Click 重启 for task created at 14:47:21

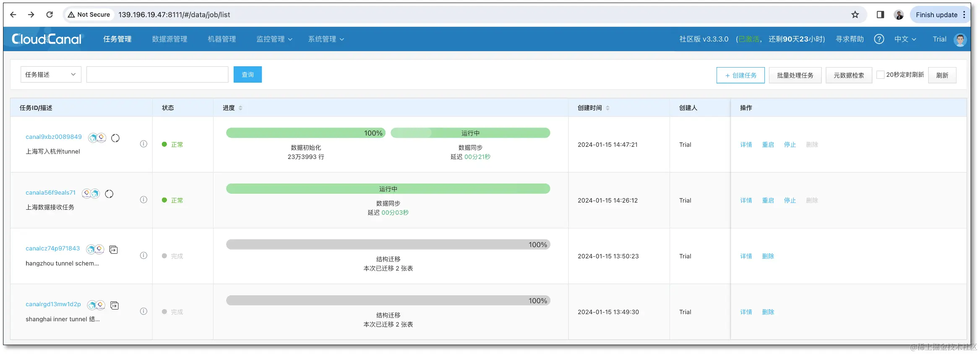point(768,145)
